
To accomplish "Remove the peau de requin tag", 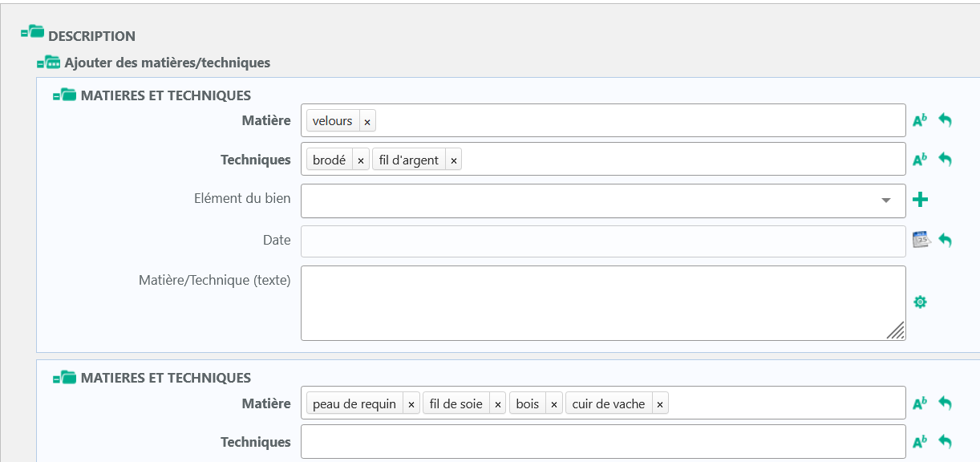I will (411, 404).
